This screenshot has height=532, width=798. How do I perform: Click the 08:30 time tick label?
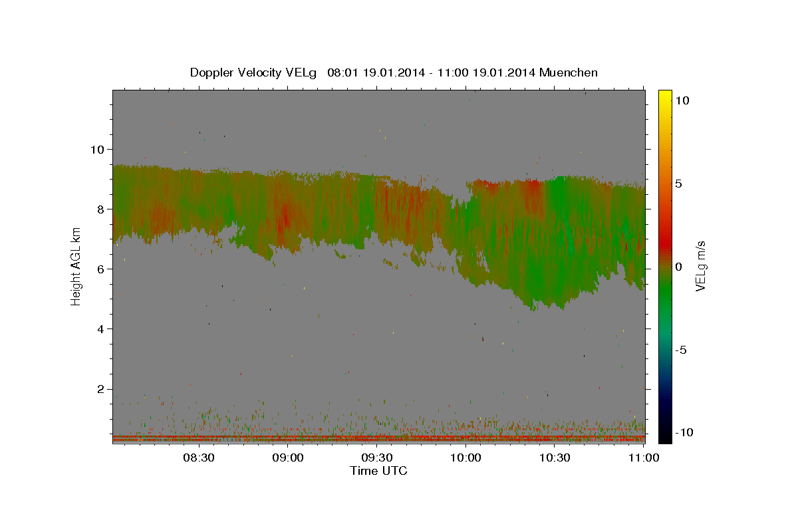(199, 458)
